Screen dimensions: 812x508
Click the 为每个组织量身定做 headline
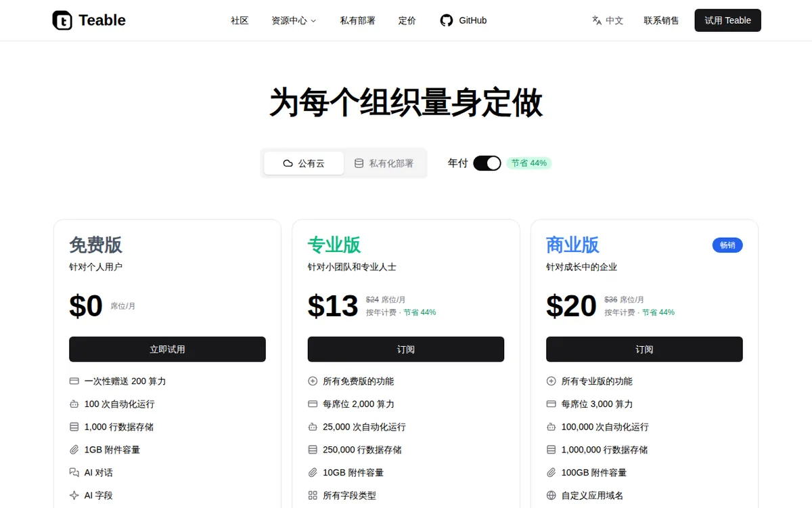pyautogui.click(x=406, y=103)
